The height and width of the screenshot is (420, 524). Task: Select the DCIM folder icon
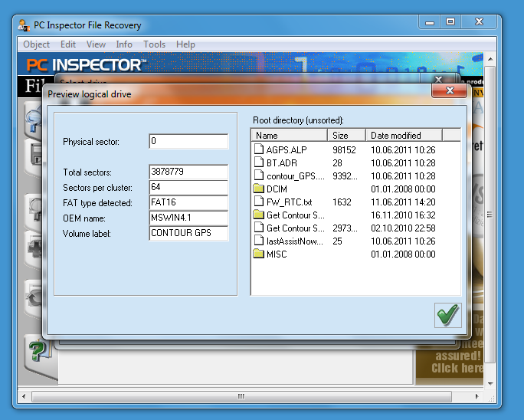click(x=258, y=189)
